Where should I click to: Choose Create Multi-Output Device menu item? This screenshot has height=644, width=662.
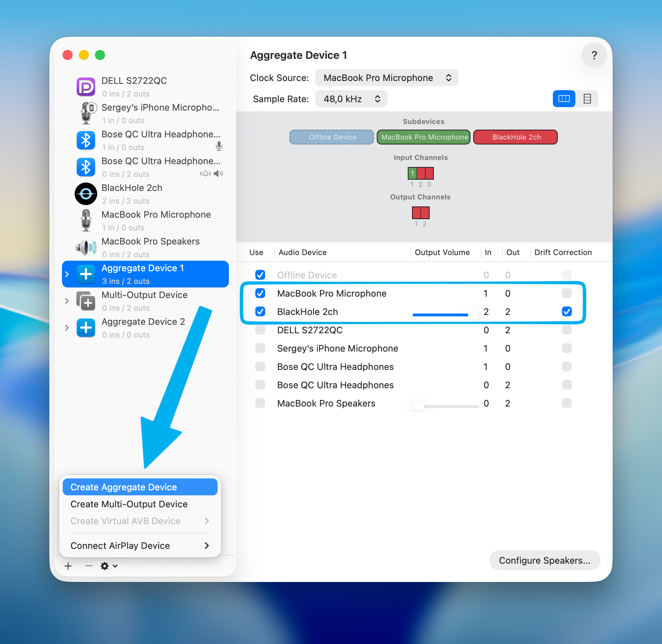click(x=140, y=504)
